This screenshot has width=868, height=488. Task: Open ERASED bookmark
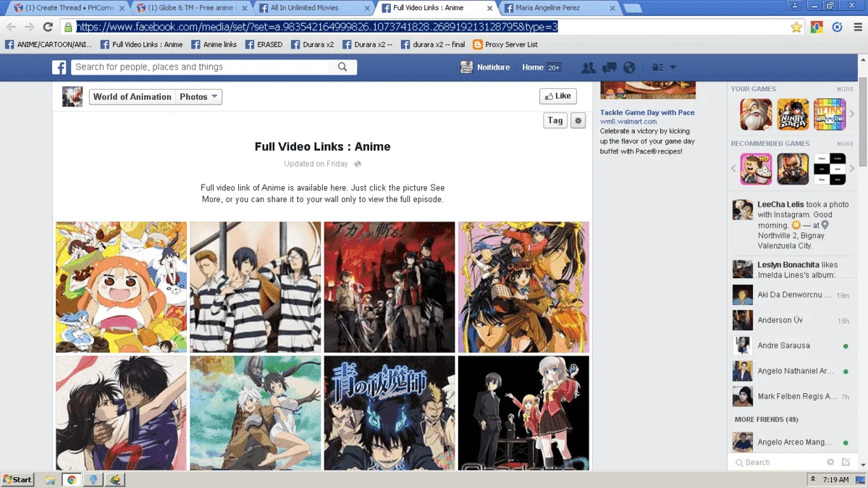264,44
